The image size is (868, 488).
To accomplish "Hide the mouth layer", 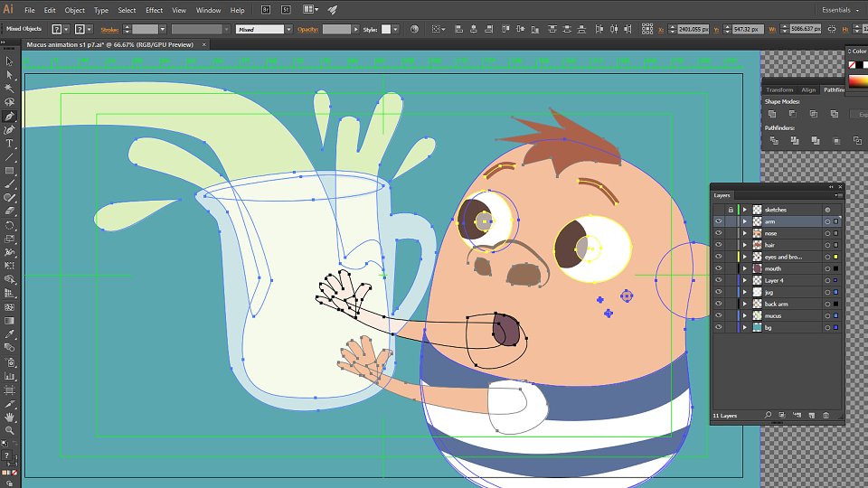I will point(719,269).
